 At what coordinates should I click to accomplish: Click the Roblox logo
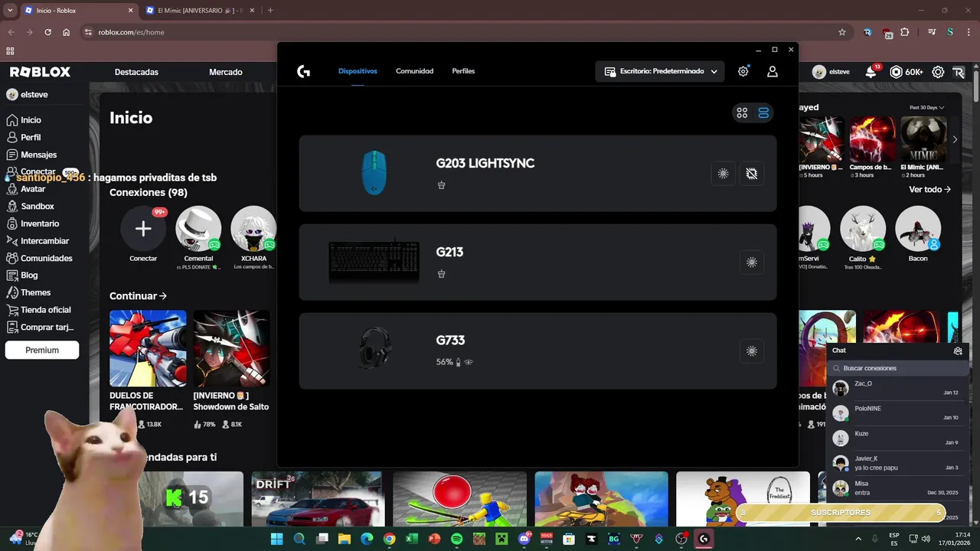click(x=40, y=72)
